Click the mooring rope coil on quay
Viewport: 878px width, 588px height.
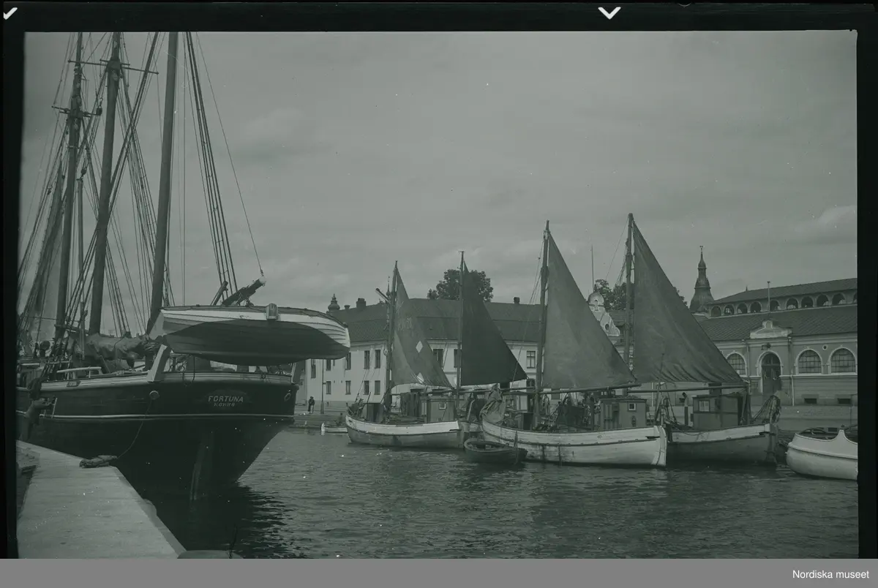pyautogui.click(x=98, y=461)
